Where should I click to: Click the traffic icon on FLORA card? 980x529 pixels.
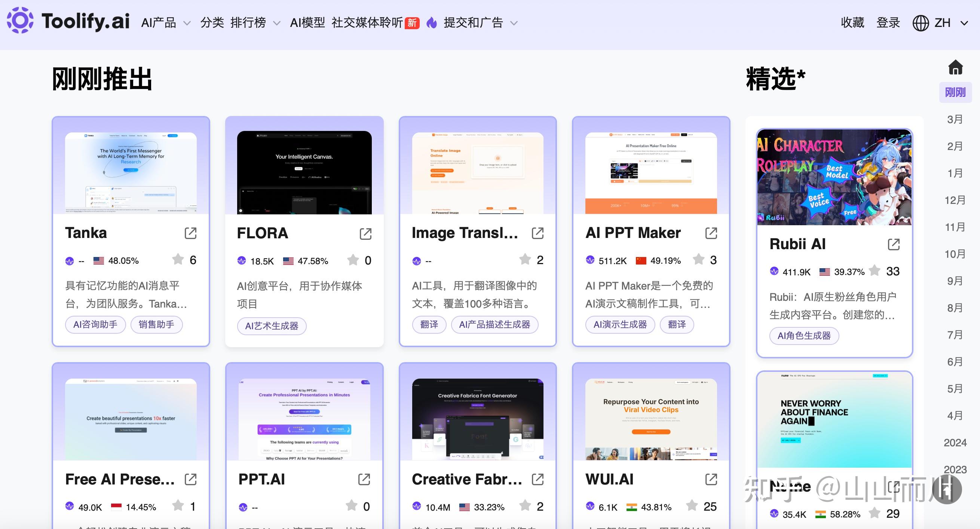[242, 261]
